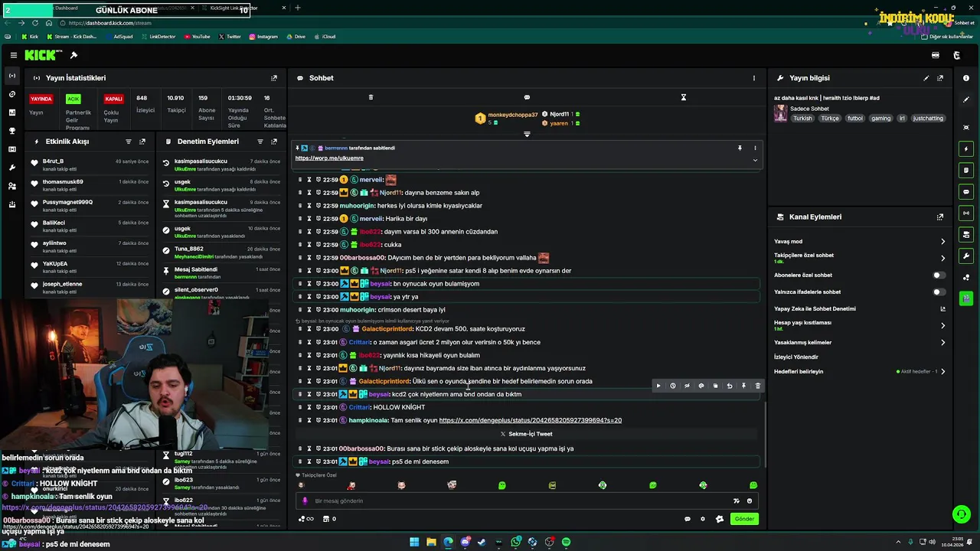Open the Kick hamburger menu
The height and width of the screenshot is (551, 980).
[13, 55]
